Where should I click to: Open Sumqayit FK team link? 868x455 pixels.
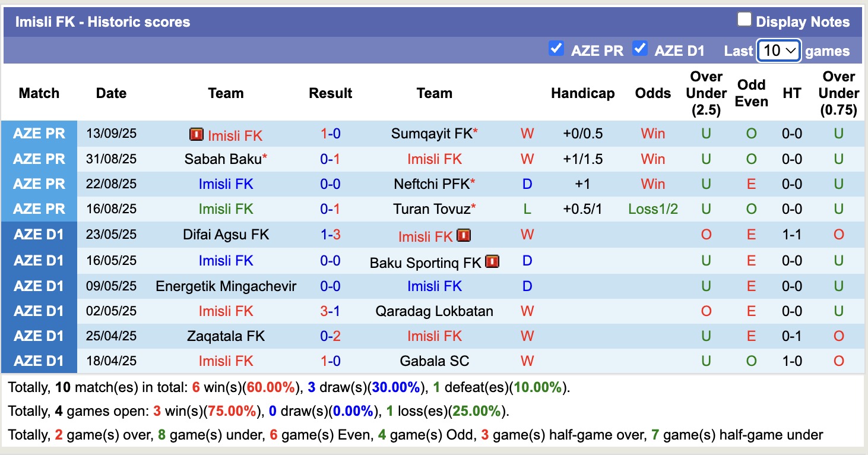(x=432, y=134)
